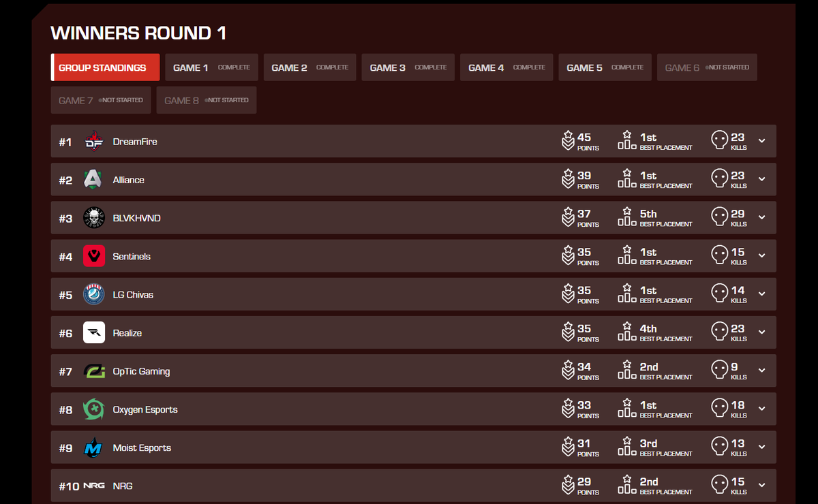818x504 pixels.
Task: Click the Moist Esports team name
Action: [142, 447]
